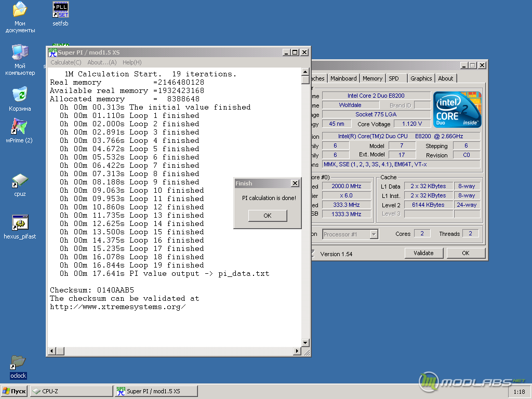Image resolution: width=532 pixels, height=399 pixels.
Task: Switch to the Memory tab in CPU-Z
Action: click(372, 78)
